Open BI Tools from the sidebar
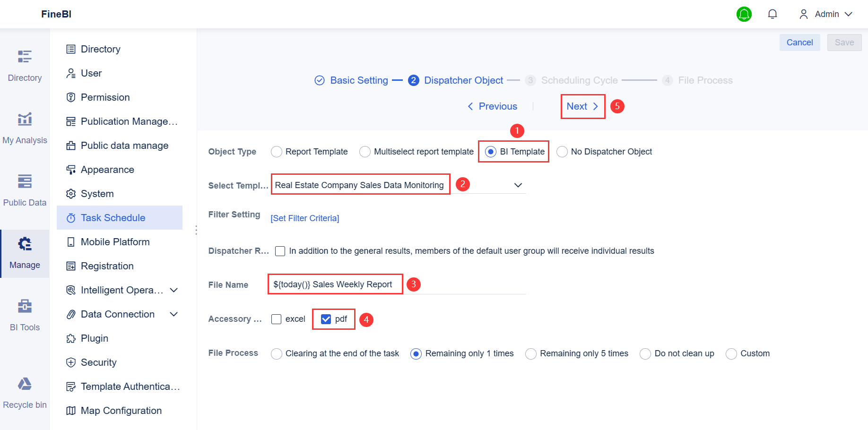Image resolution: width=868 pixels, height=430 pixels. (x=25, y=314)
